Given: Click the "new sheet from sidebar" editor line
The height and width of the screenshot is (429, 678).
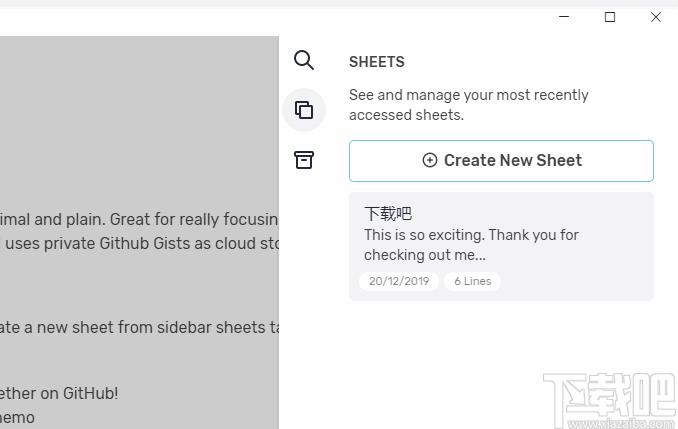Looking at the screenshot, I should click(140, 327).
